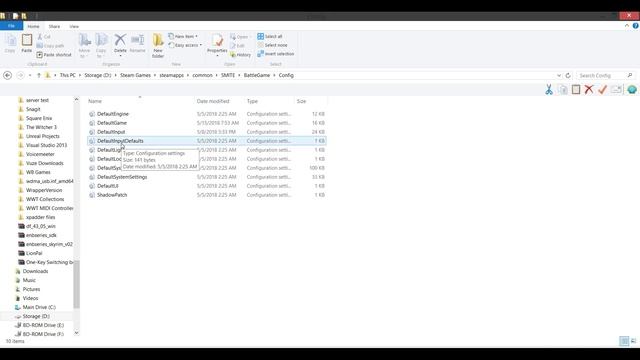Switch to the Home ribbon tab

pos(33,27)
